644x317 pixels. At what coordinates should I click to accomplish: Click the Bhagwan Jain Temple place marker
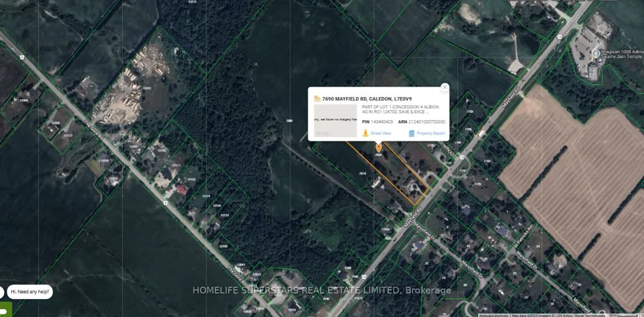click(x=595, y=53)
